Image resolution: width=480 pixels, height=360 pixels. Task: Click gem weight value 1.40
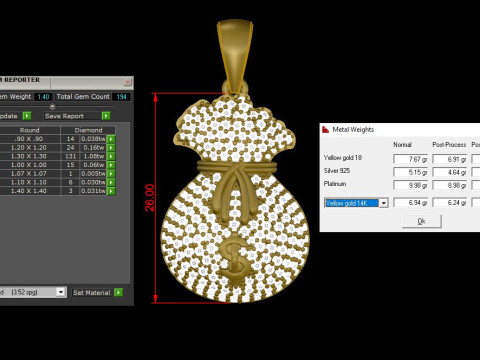(43, 97)
